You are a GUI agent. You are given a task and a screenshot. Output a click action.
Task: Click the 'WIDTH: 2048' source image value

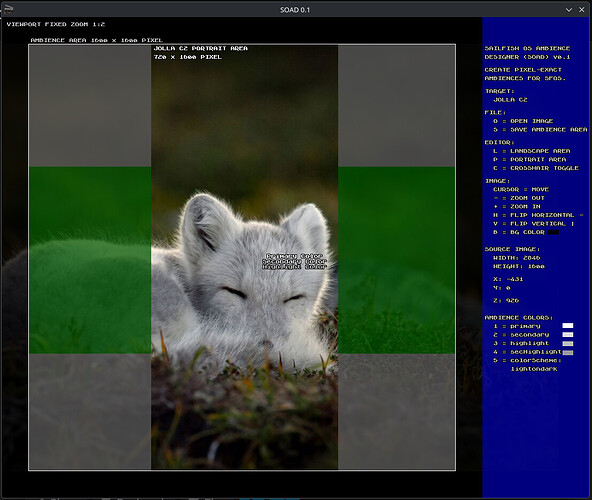click(x=516, y=258)
